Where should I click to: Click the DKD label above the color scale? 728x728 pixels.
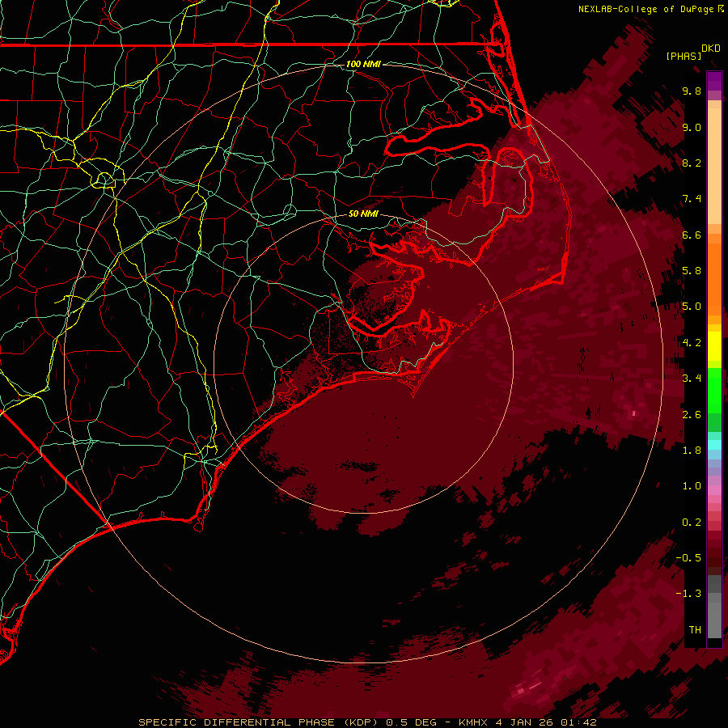(x=711, y=49)
